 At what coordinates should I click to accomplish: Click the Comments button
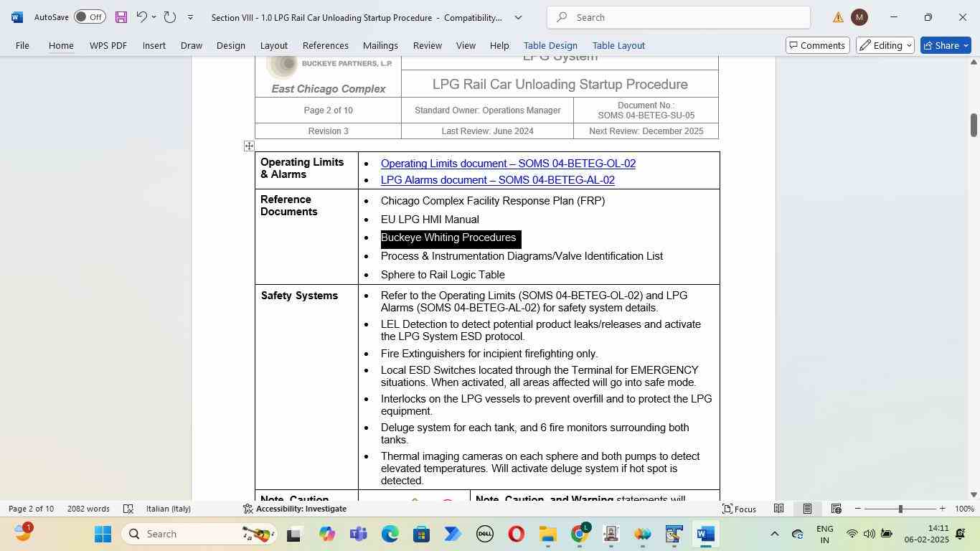[x=816, y=46]
